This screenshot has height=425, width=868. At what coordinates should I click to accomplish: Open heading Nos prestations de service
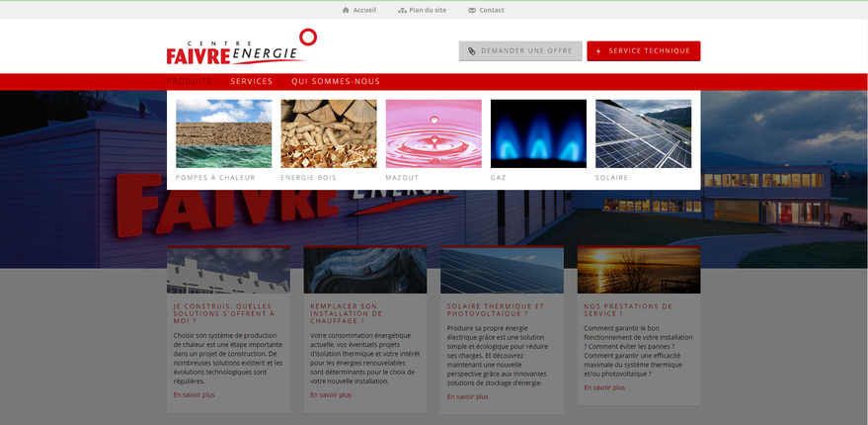tap(628, 309)
